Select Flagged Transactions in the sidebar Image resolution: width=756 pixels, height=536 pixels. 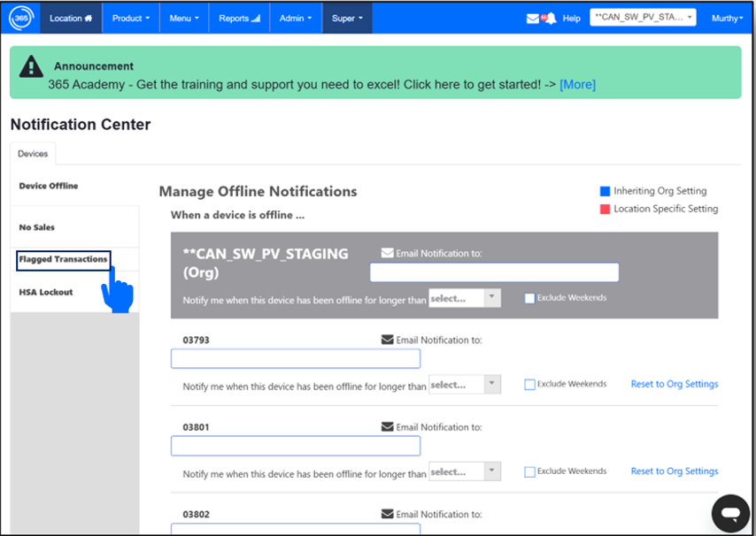pos(63,260)
